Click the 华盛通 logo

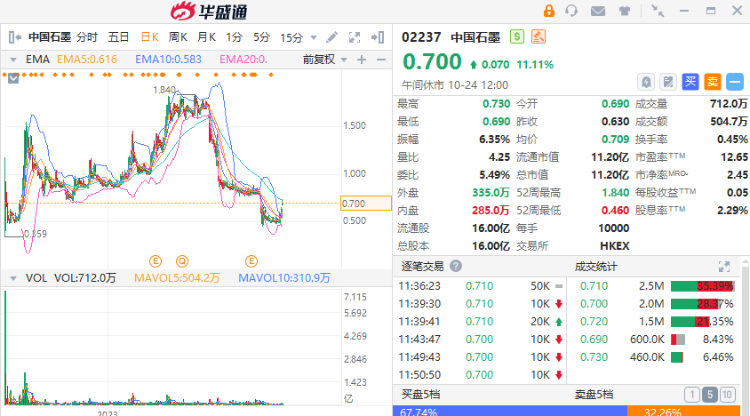(x=210, y=11)
